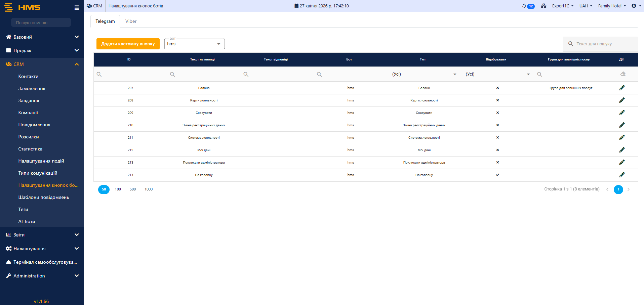This screenshot has width=644, height=305.
Task: Select page size 500
Action: pos(133,189)
